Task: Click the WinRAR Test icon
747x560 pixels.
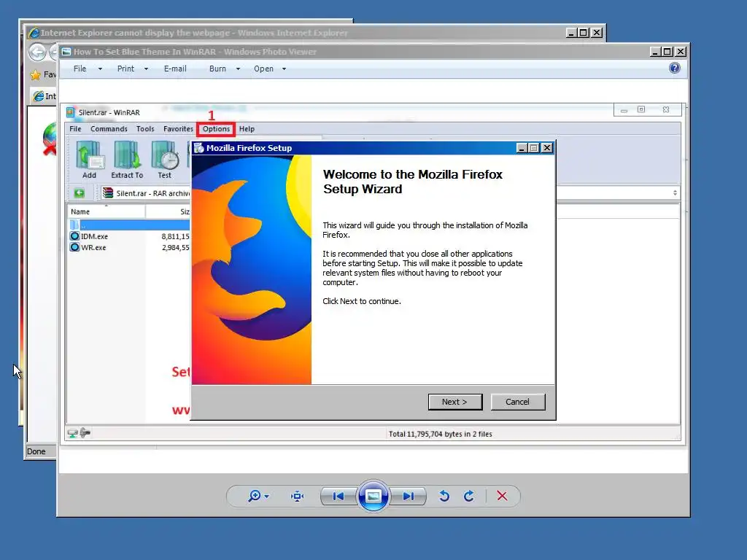Action: (165, 160)
